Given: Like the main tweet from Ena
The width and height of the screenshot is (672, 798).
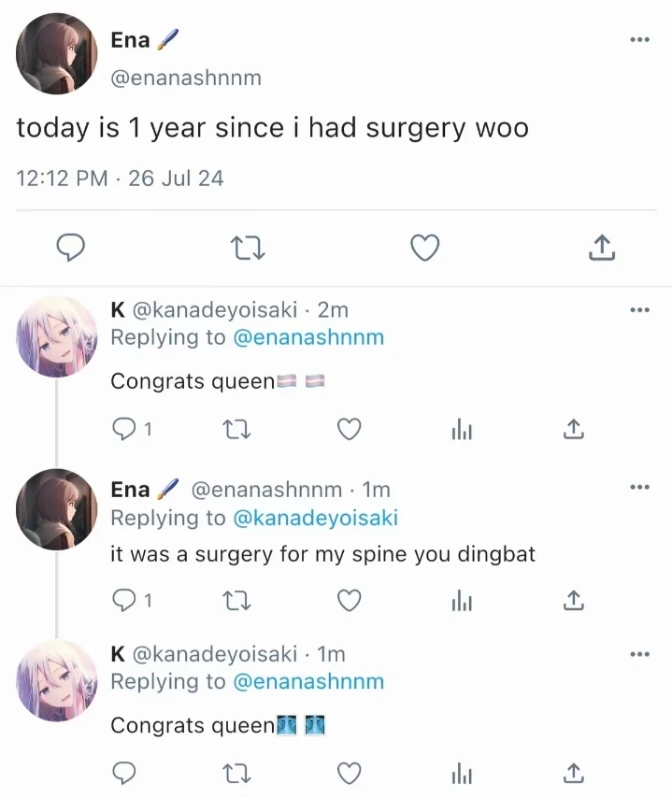Looking at the screenshot, I should click(x=425, y=248).
